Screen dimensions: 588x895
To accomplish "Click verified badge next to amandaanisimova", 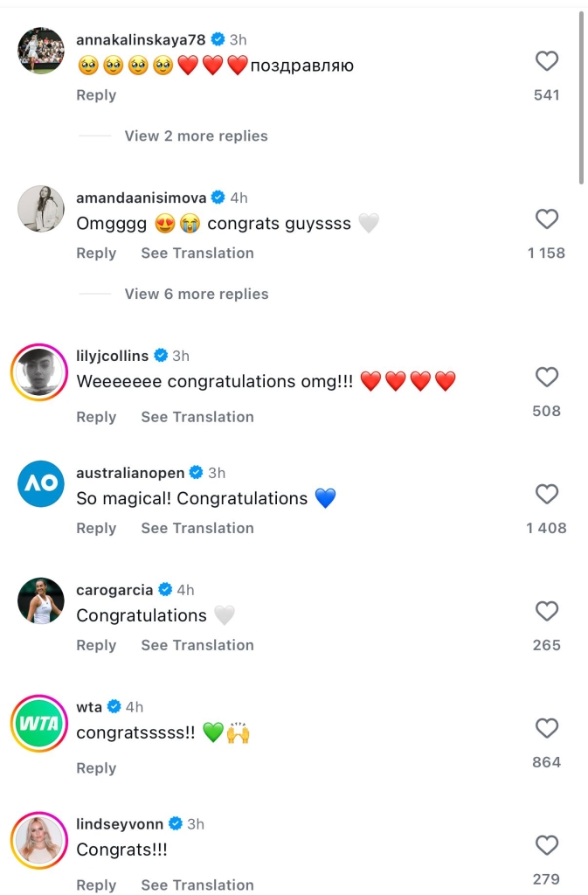I will point(218,198).
